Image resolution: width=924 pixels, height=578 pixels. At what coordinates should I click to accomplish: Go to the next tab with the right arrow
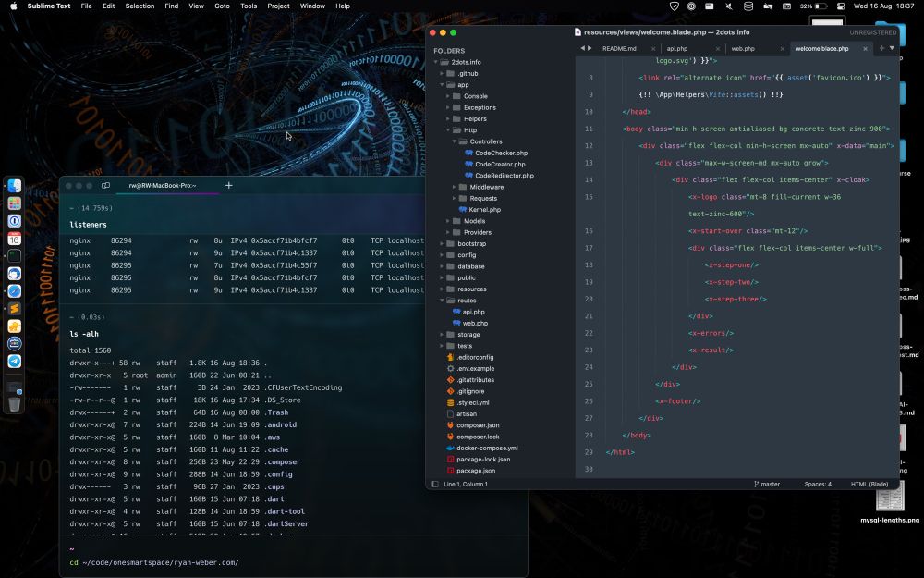pos(590,48)
